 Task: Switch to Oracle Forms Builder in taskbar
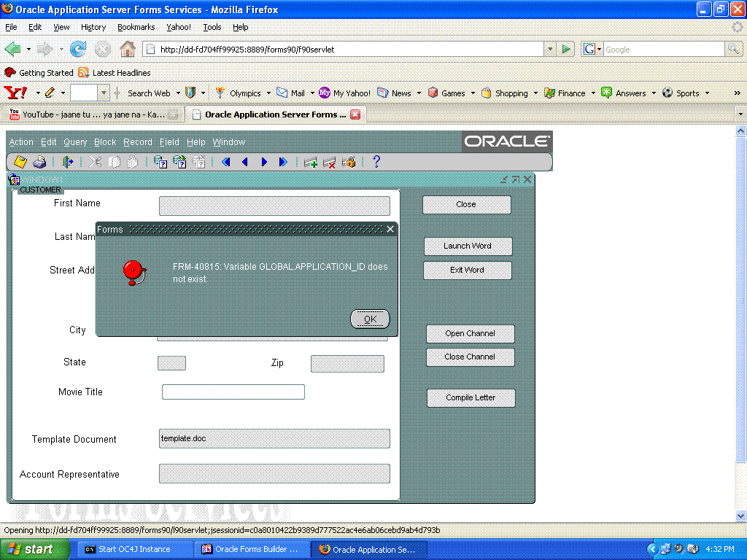[x=252, y=550]
